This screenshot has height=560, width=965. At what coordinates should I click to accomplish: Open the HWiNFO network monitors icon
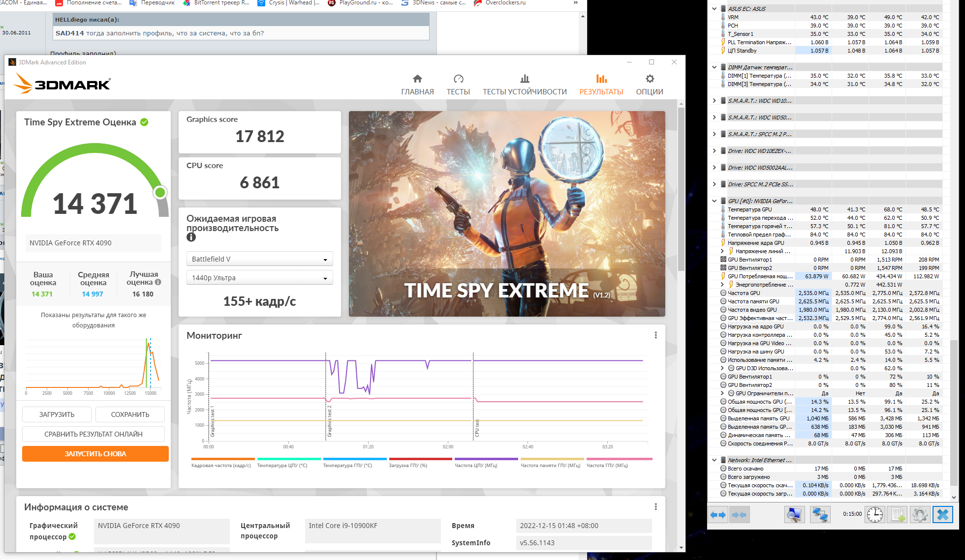[820, 515]
